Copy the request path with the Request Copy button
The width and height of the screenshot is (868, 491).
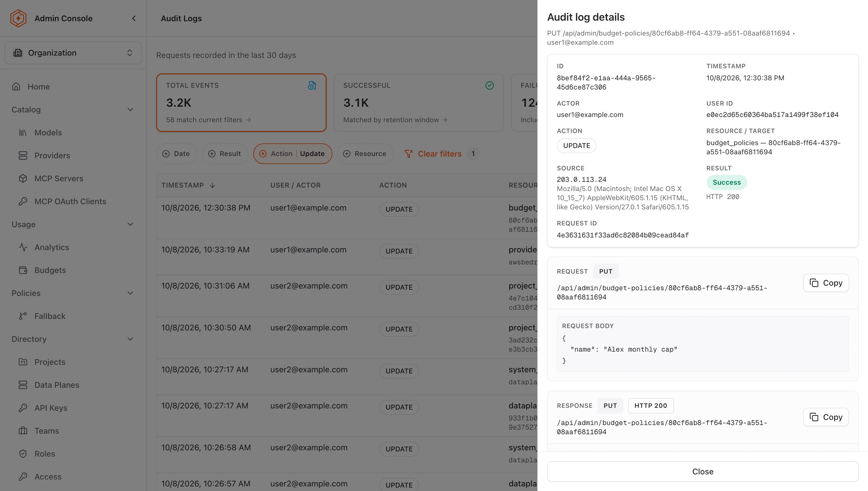[826, 282]
